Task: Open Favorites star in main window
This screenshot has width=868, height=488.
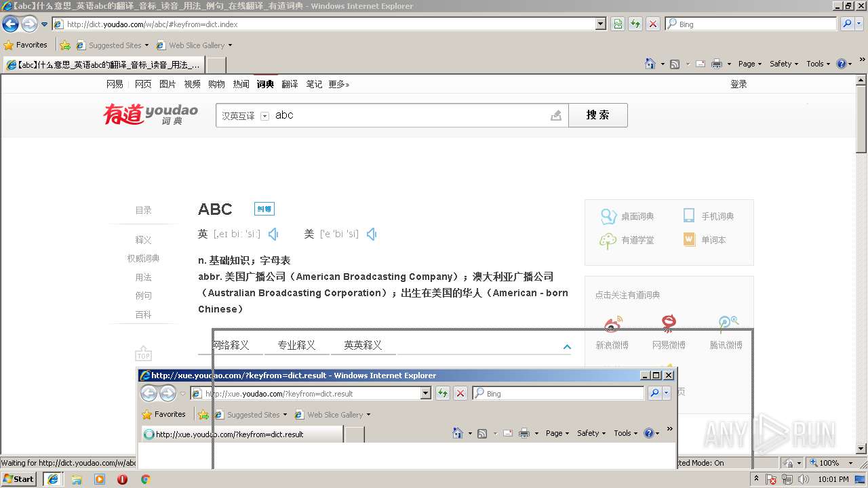Action: (x=26, y=45)
